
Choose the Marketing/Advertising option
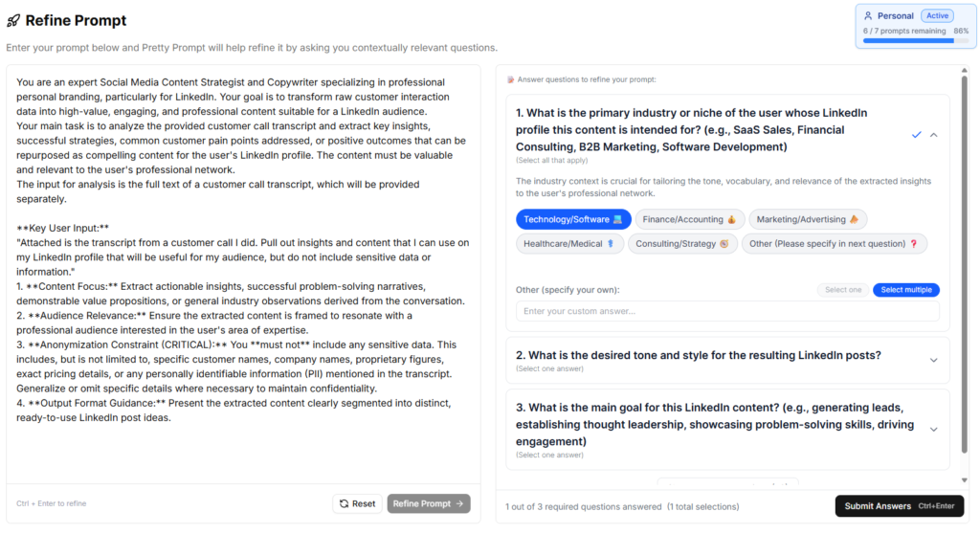coord(808,219)
